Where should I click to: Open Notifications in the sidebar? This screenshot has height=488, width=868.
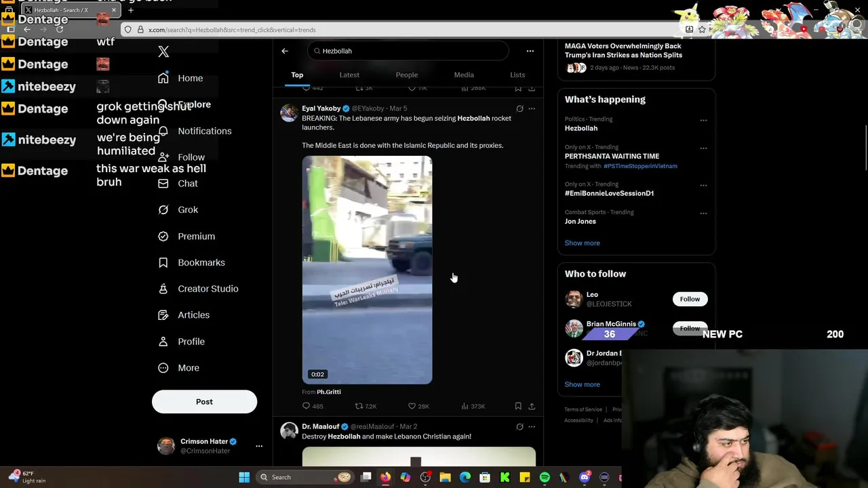click(x=195, y=131)
